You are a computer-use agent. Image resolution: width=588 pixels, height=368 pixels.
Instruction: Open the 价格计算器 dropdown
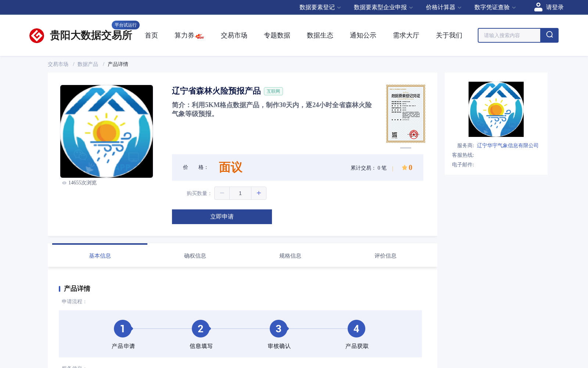tap(444, 7)
